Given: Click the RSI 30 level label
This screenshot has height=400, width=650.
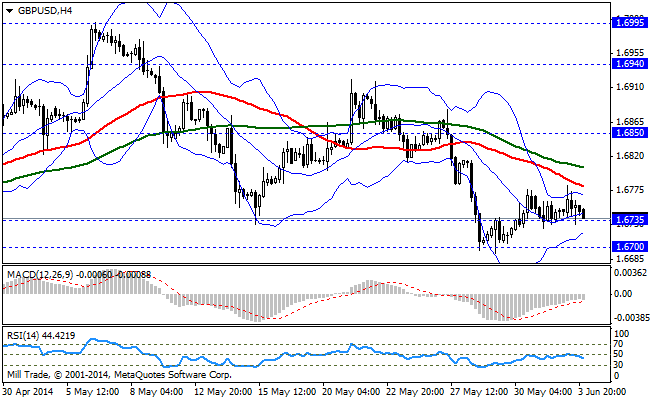Looking at the screenshot, I should coord(618,365).
